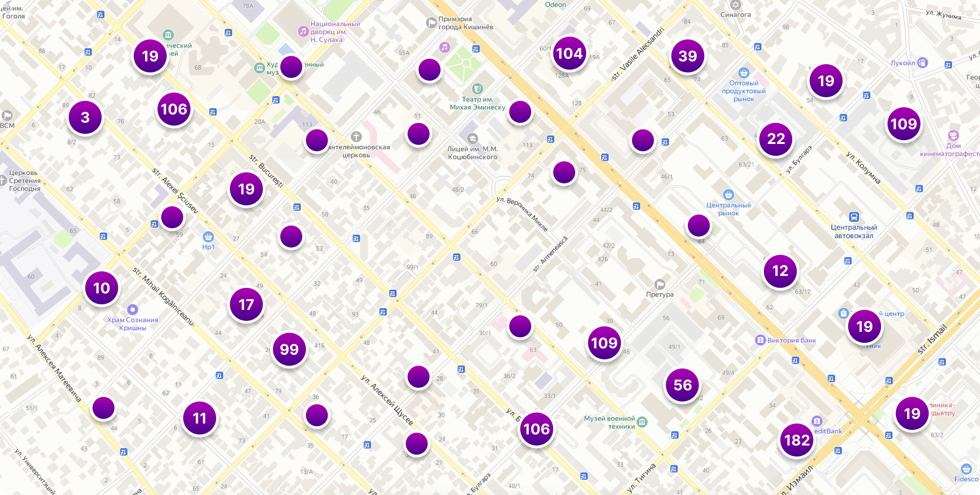The image size is (980, 495).
Task: Open the Театр им. Михая Эминеску theater icon
Action: click(x=477, y=88)
